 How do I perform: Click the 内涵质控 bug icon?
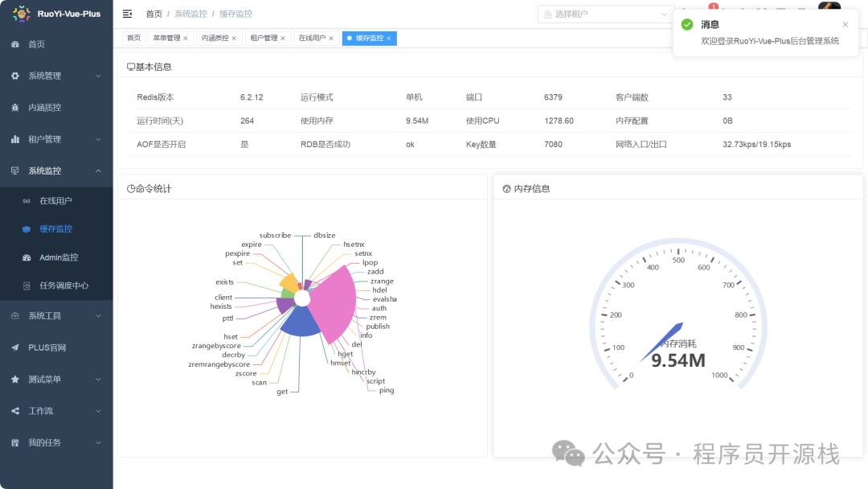coord(15,108)
